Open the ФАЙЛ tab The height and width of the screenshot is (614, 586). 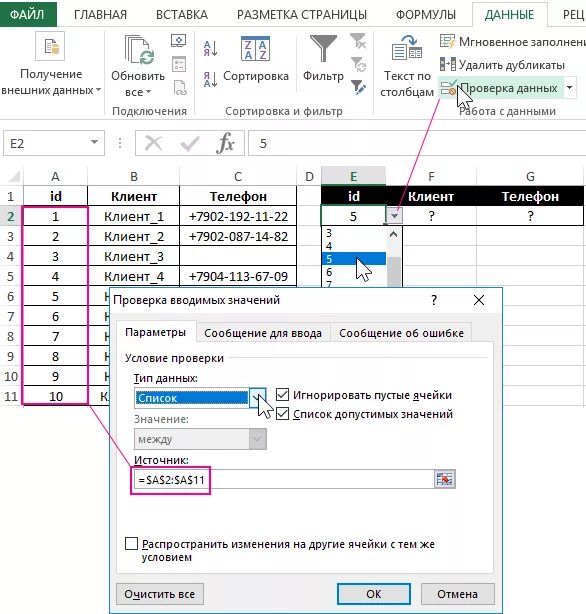[27, 14]
